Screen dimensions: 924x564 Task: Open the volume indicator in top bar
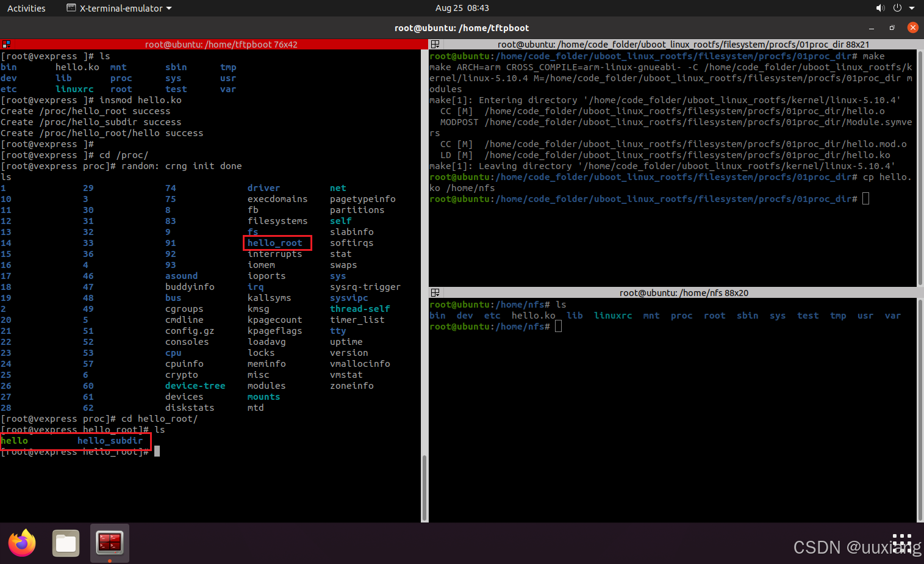pyautogui.click(x=880, y=8)
